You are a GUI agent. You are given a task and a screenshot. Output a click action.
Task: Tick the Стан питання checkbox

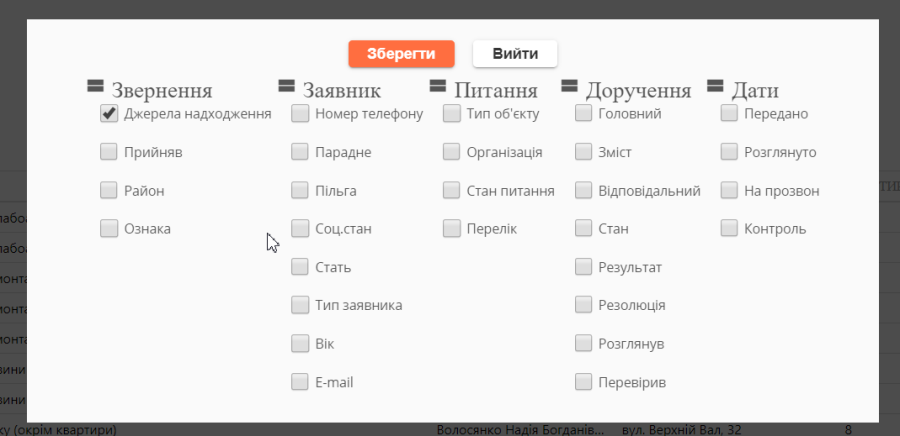pos(452,190)
